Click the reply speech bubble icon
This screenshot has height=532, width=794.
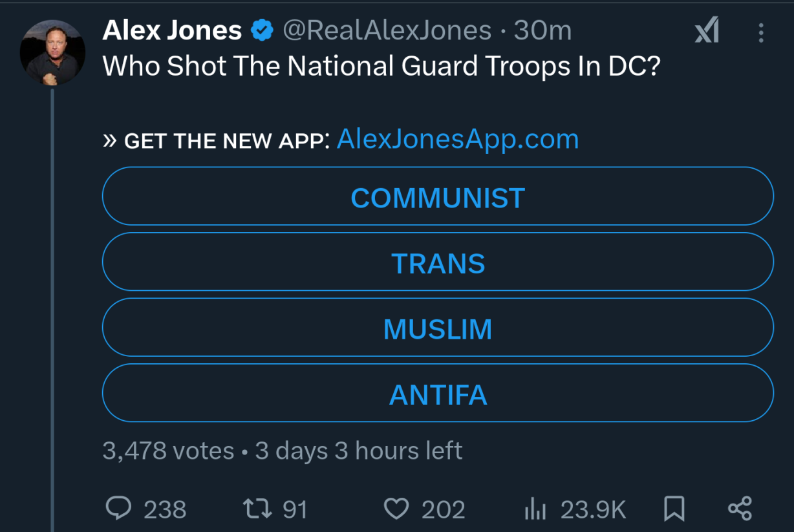click(x=119, y=509)
